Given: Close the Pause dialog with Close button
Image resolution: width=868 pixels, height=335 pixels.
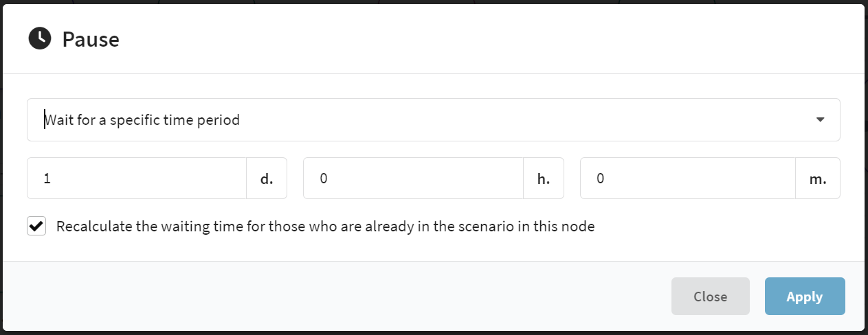Looking at the screenshot, I should [x=710, y=297].
